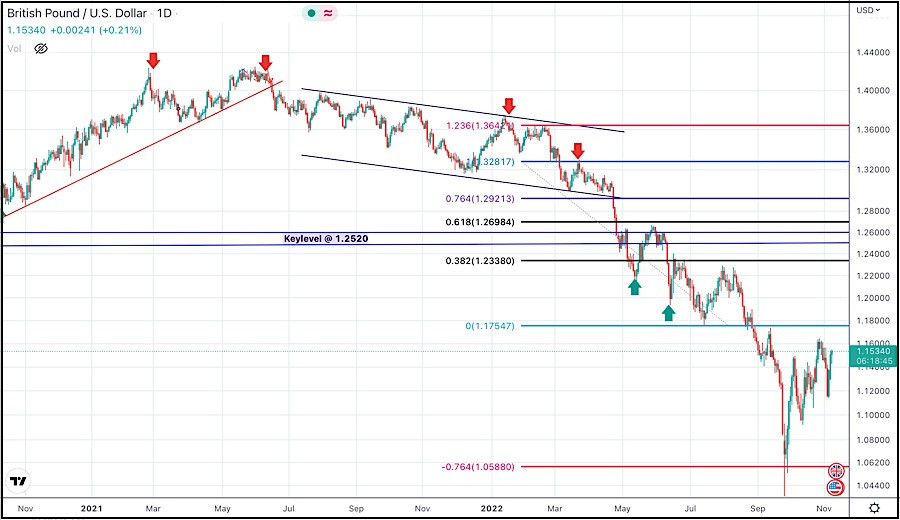This screenshot has height=520, width=900.
Task: Click the 1.40000 price axis label
Action: pyautogui.click(x=873, y=91)
